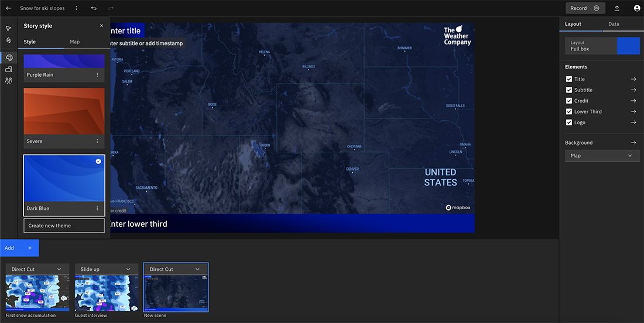The height and width of the screenshot is (323, 644).
Task: Click the subtitle or timestamp field
Action: (147, 43)
